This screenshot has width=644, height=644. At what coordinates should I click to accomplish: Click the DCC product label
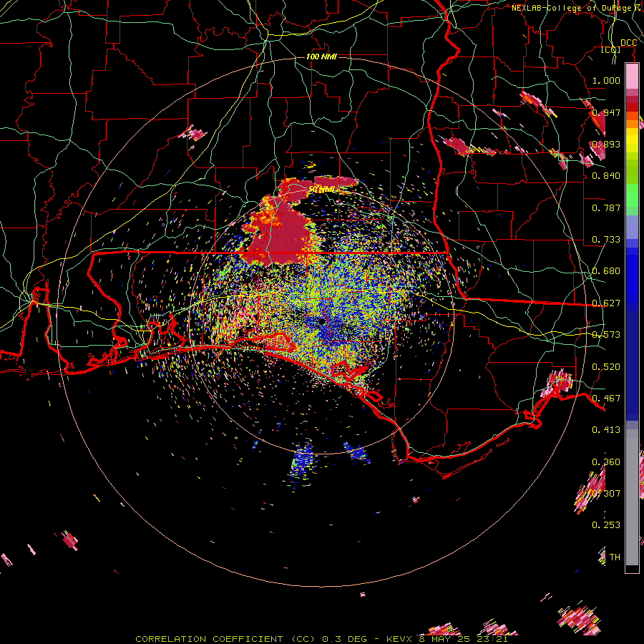[x=628, y=43]
